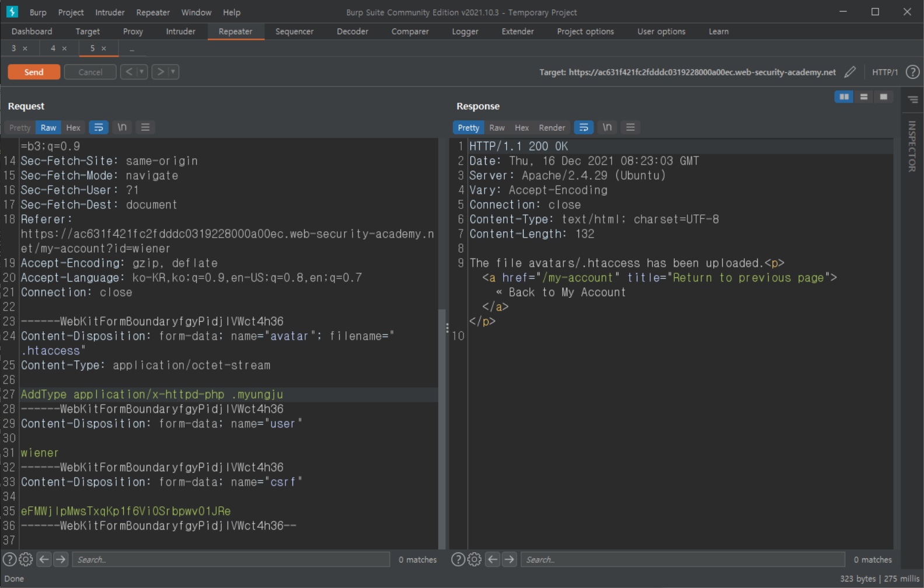Switch to Comparer tab
This screenshot has width=924, height=588.
(410, 32)
